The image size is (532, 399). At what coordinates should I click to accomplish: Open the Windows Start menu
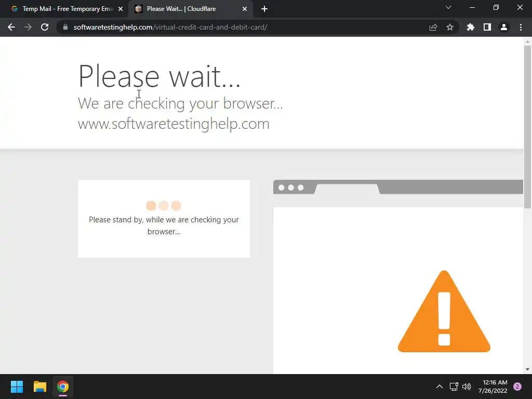pos(17,387)
